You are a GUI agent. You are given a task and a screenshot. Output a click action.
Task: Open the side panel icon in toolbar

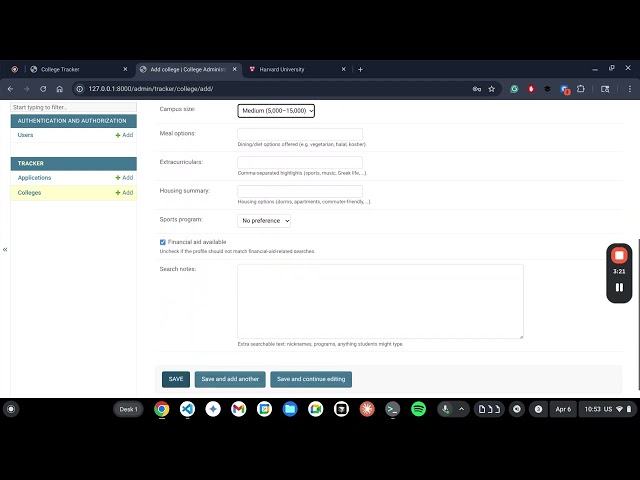[605, 89]
